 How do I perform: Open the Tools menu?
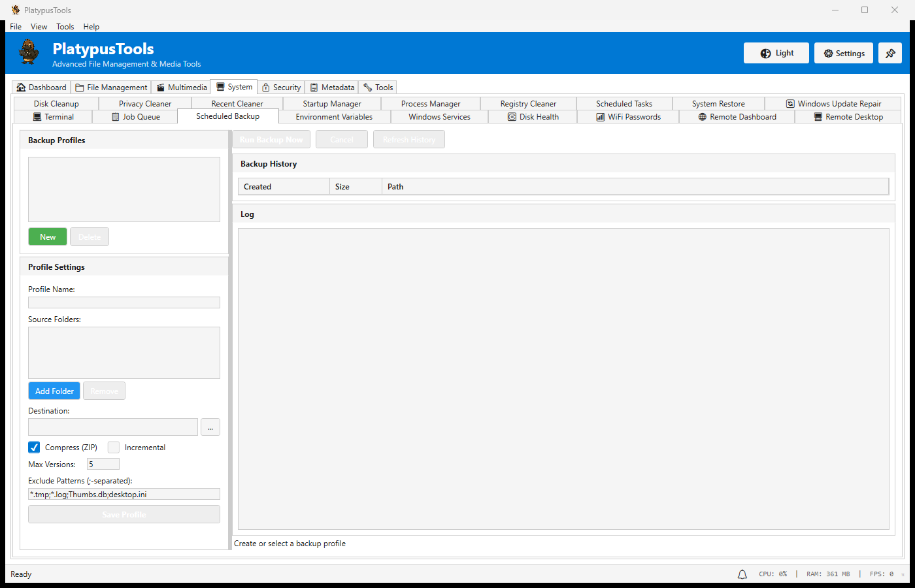click(x=65, y=27)
